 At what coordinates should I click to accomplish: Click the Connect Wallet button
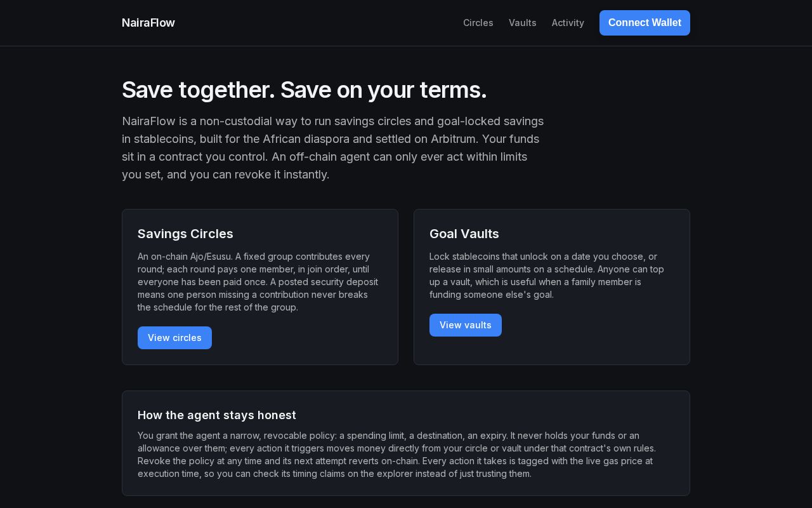(645, 23)
